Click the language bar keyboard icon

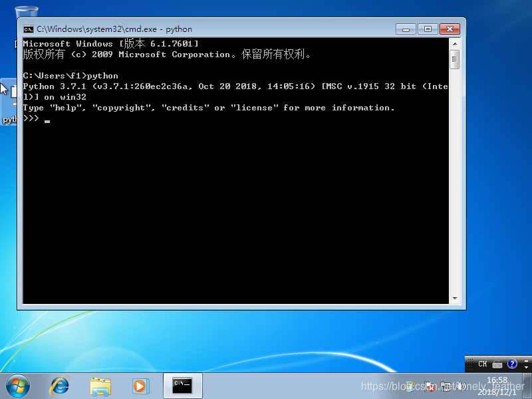coord(497,364)
